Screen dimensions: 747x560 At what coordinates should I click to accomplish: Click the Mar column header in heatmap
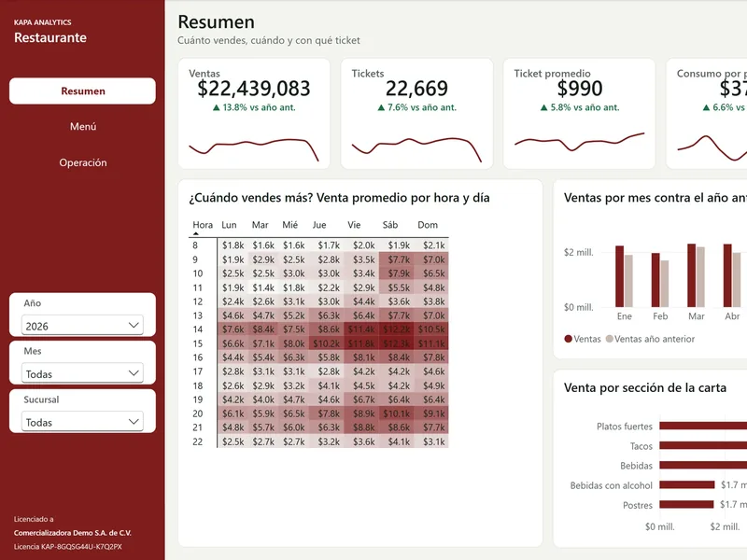pyautogui.click(x=261, y=225)
